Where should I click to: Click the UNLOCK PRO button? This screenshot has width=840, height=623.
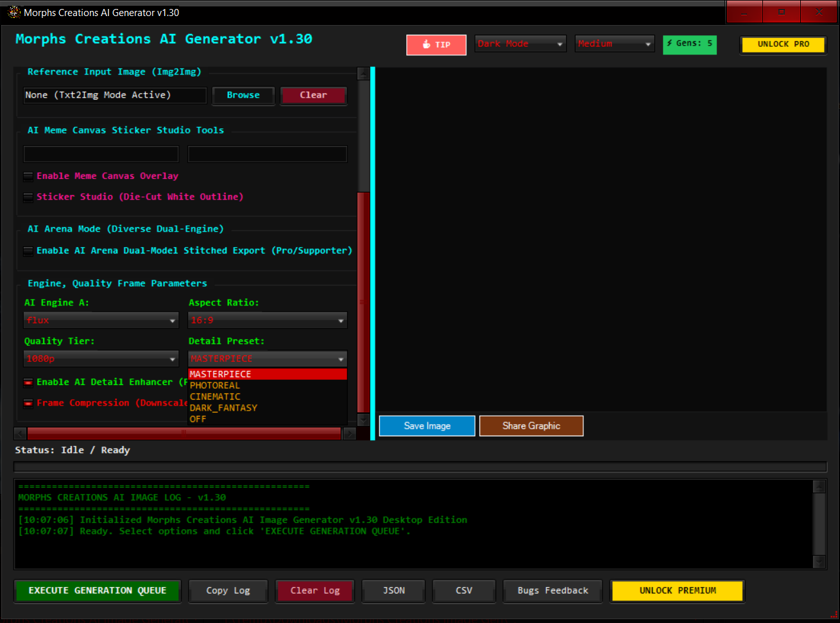pos(783,44)
